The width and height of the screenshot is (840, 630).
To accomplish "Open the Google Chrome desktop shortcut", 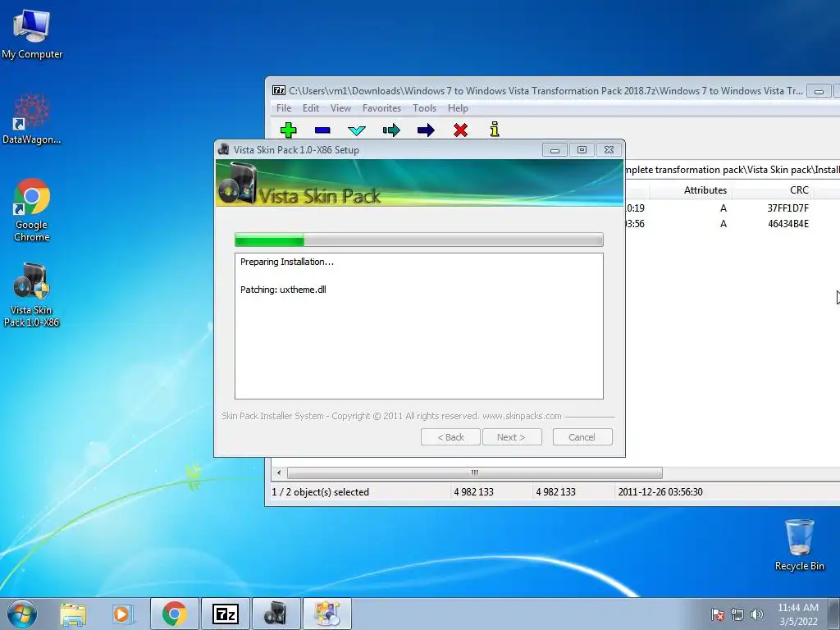I will pyautogui.click(x=32, y=210).
